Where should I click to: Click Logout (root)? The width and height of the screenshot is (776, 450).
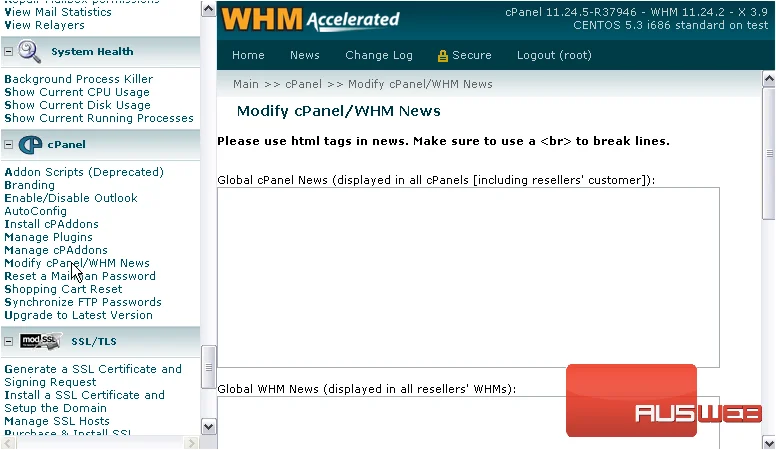tap(554, 55)
